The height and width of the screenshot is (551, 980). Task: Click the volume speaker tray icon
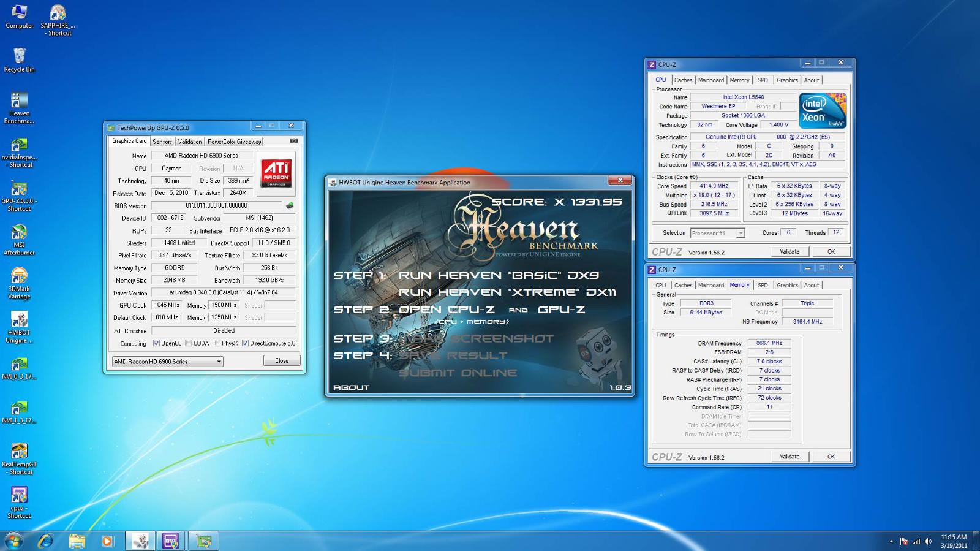928,541
